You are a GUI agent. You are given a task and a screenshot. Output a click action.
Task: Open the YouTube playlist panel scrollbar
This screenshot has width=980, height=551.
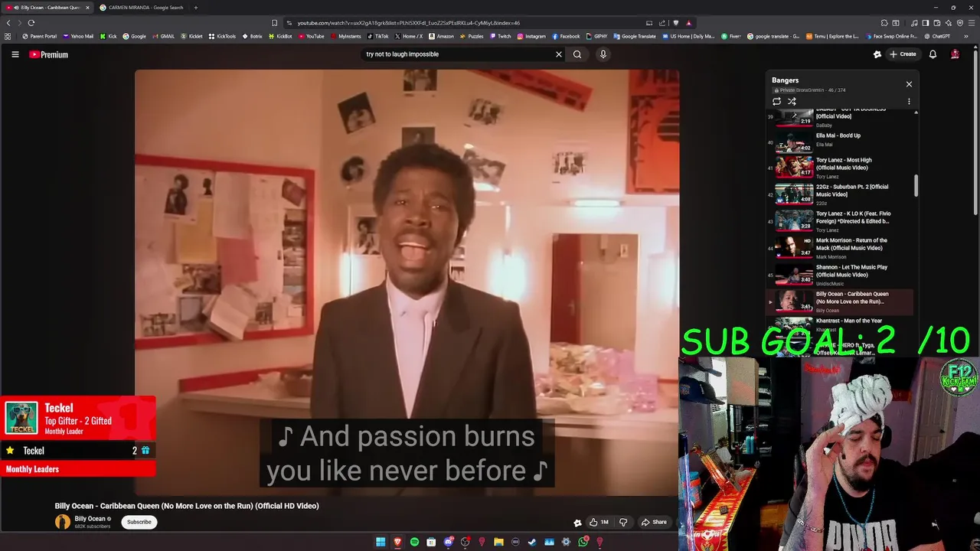point(916,185)
